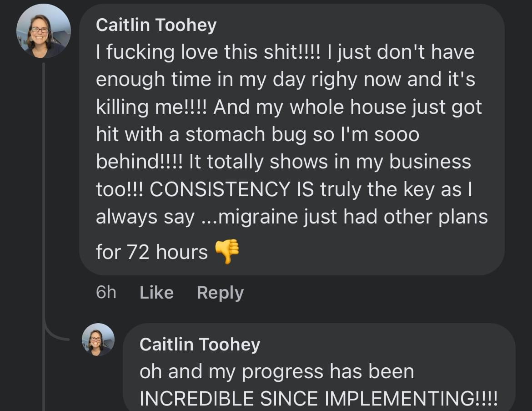Open the small profile picture on the reply
The width and height of the screenshot is (532, 411).
tap(98, 340)
